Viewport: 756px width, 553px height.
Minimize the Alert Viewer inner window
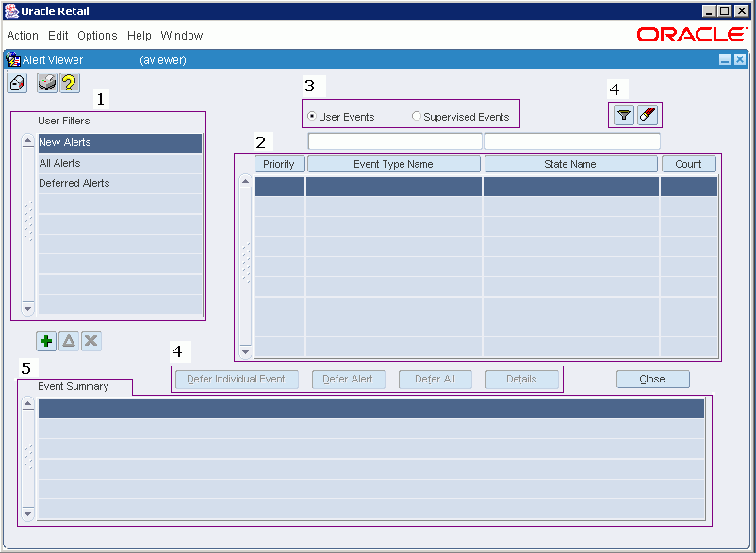[x=725, y=59]
